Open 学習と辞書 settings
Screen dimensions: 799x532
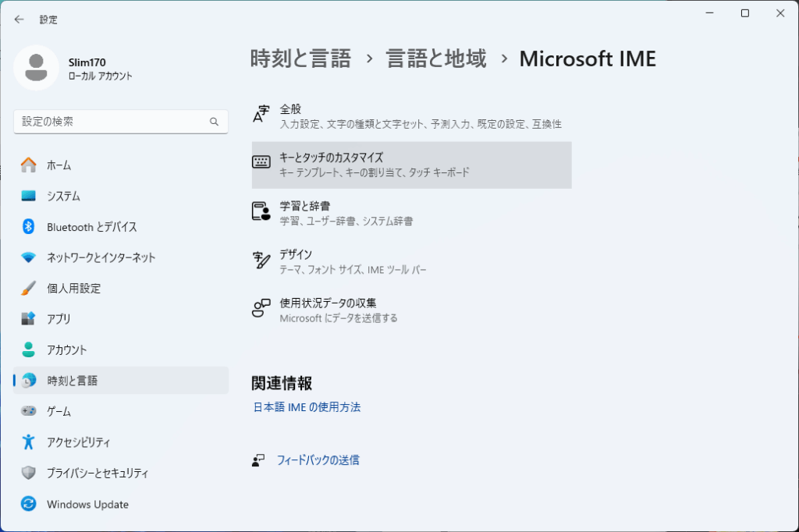coord(412,214)
